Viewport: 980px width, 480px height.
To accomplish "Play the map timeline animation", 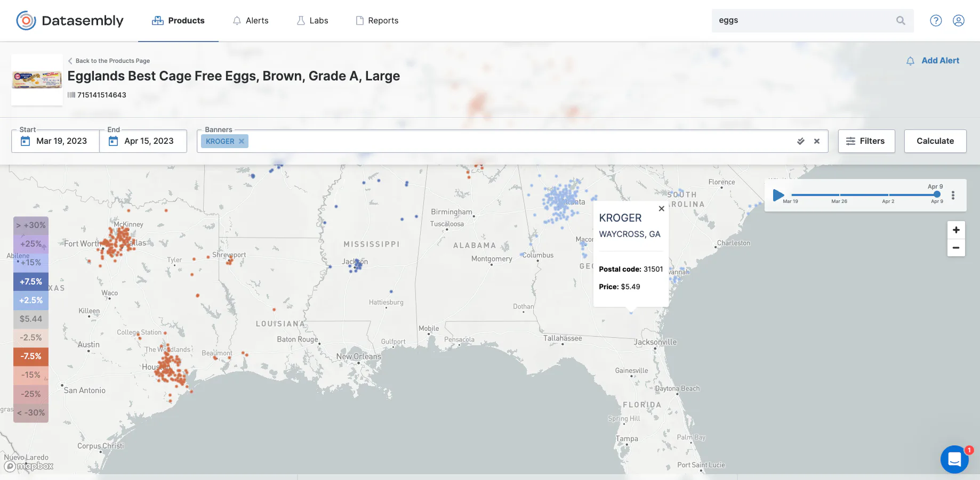I will click(778, 196).
